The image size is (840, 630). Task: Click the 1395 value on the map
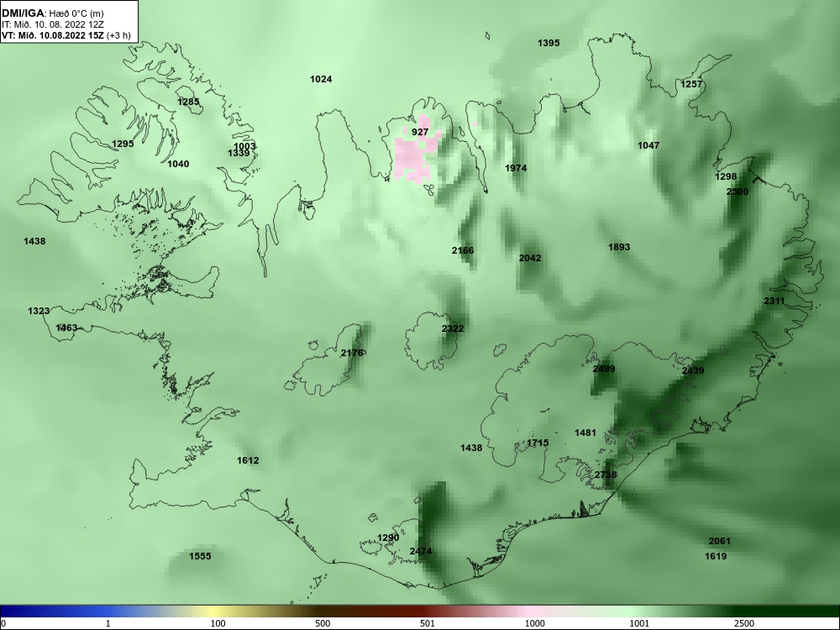(x=549, y=43)
